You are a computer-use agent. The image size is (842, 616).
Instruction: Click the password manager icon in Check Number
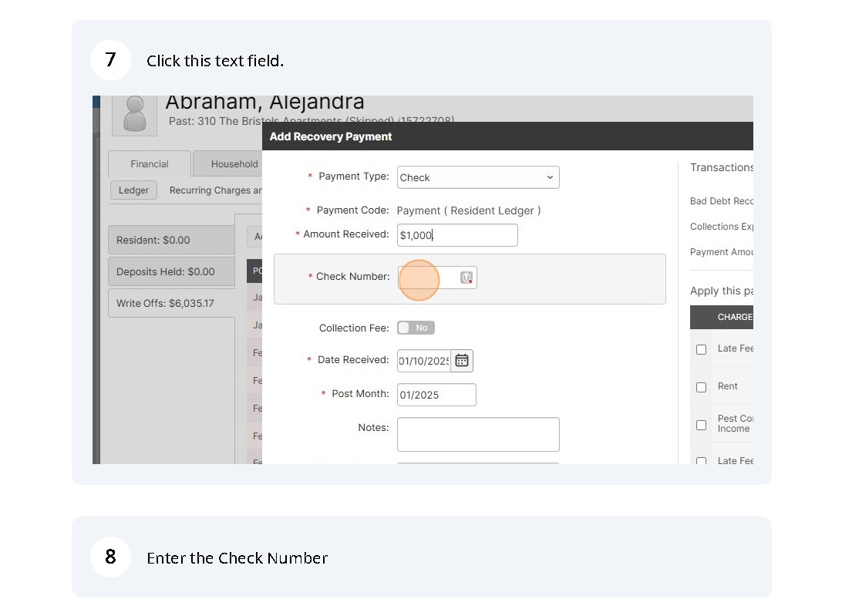tap(466, 278)
